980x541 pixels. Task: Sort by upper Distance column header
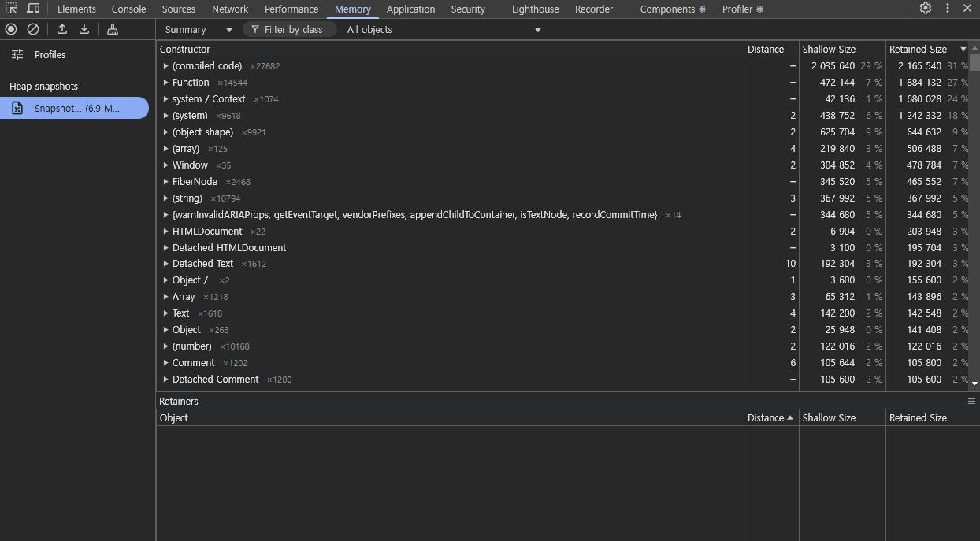click(x=771, y=49)
